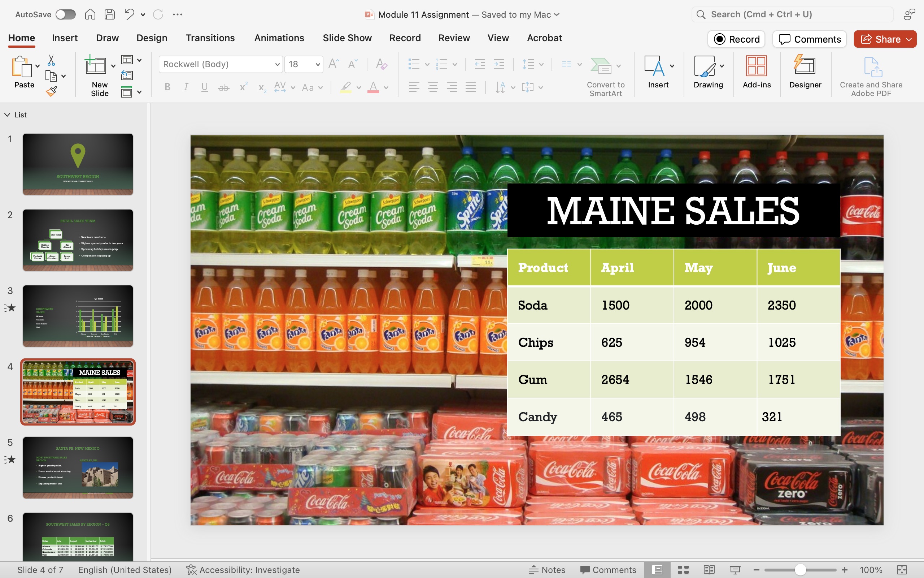Viewport: 924px width, 578px height.
Task: Open the Insert ribbon tab
Action: pos(65,38)
